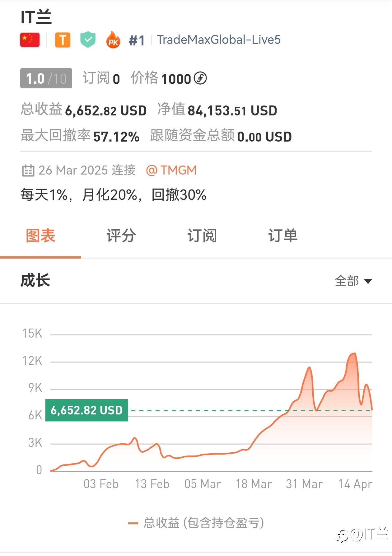Open the 订单 tab
The image size is (392, 556).
click(283, 236)
